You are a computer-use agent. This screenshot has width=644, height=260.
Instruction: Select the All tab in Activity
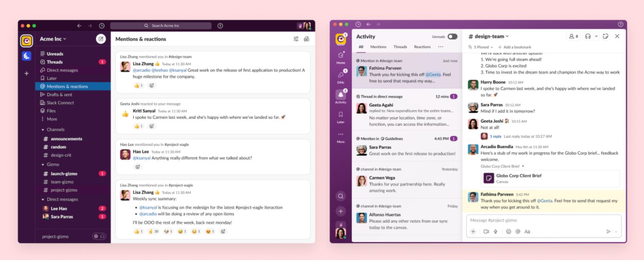pos(361,47)
